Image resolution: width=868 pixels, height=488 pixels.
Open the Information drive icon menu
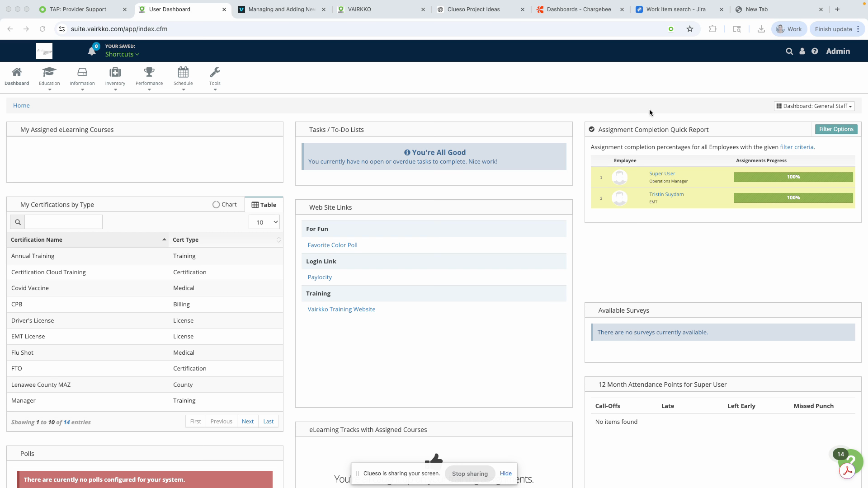point(82,78)
